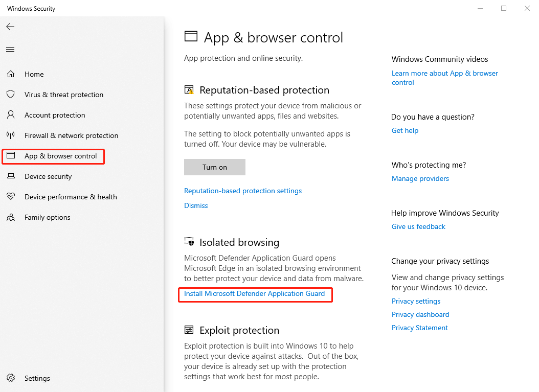Open the Privacy dashboard link

(420, 314)
